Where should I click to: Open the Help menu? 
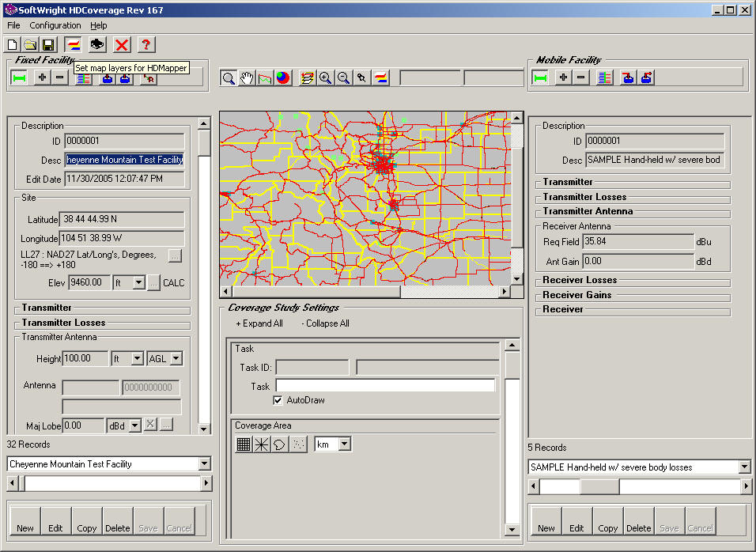coord(98,25)
